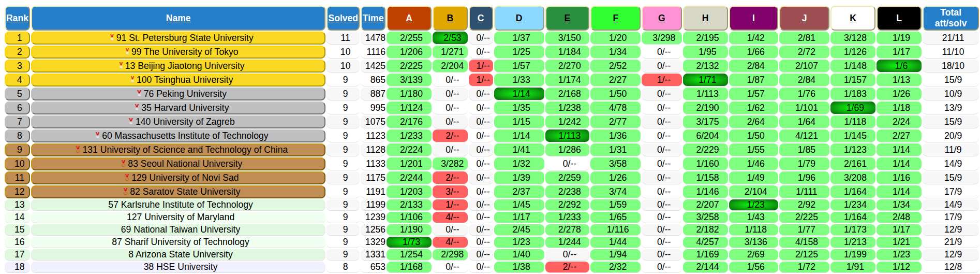Click the bronze medal icon beside Seoul National University
Viewport: 980px width, 274px height.
(123, 163)
